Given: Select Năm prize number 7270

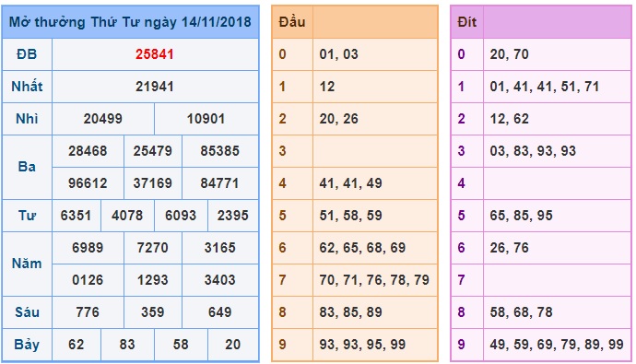Looking at the screenshot, I should coord(152,248).
